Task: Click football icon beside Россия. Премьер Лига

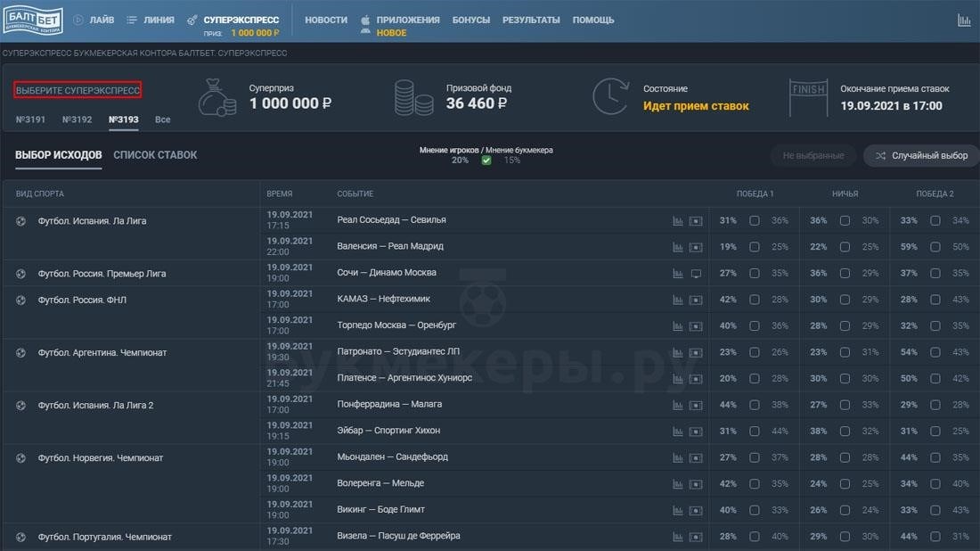Action: (20, 274)
